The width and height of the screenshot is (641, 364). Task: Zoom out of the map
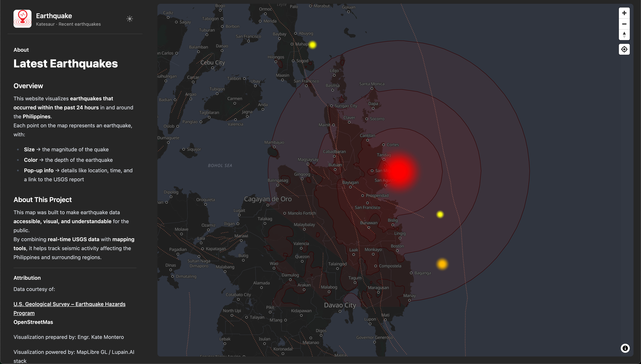pos(624,24)
